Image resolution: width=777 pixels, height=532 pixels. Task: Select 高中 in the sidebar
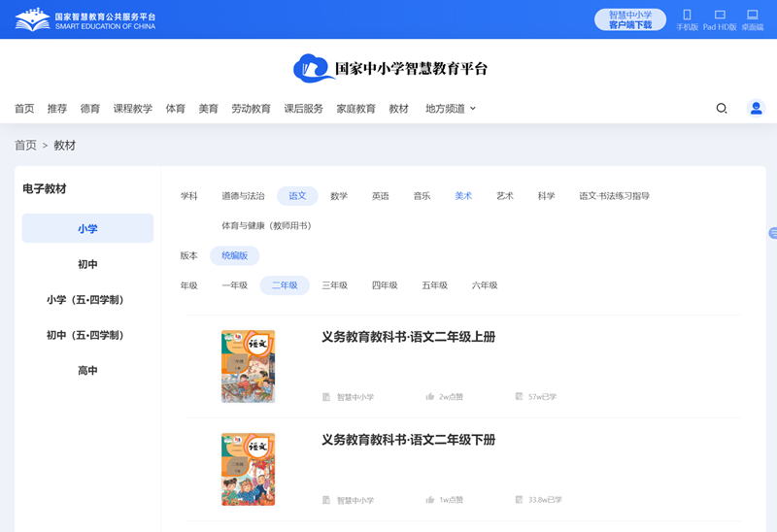tap(87, 370)
